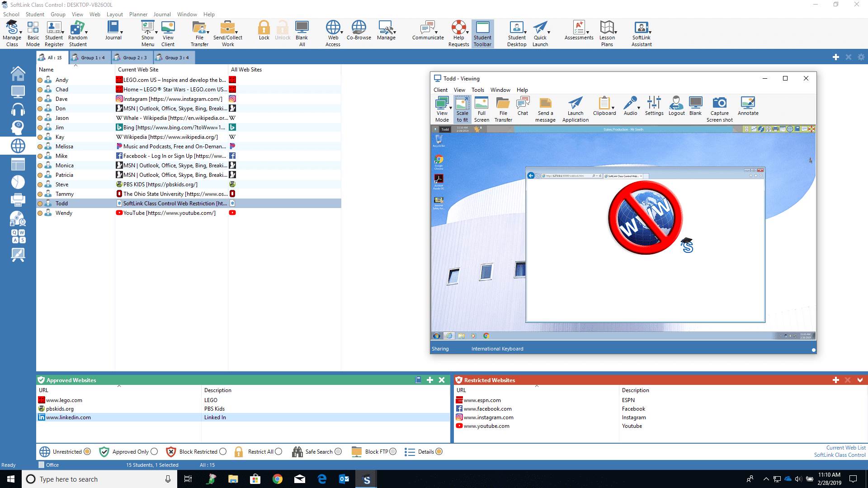Select the Restrict All radio button
The image size is (868, 488).
(278, 451)
